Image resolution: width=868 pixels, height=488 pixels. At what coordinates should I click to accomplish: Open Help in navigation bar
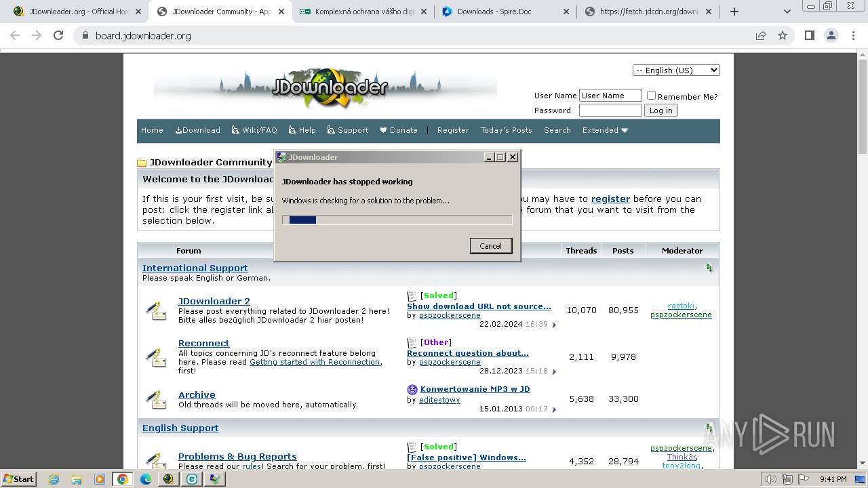point(302,130)
